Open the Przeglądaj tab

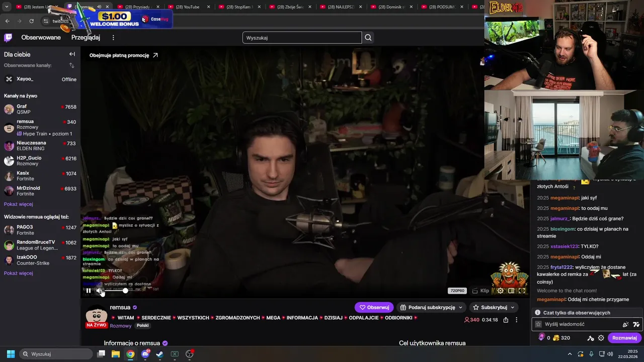point(86,38)
